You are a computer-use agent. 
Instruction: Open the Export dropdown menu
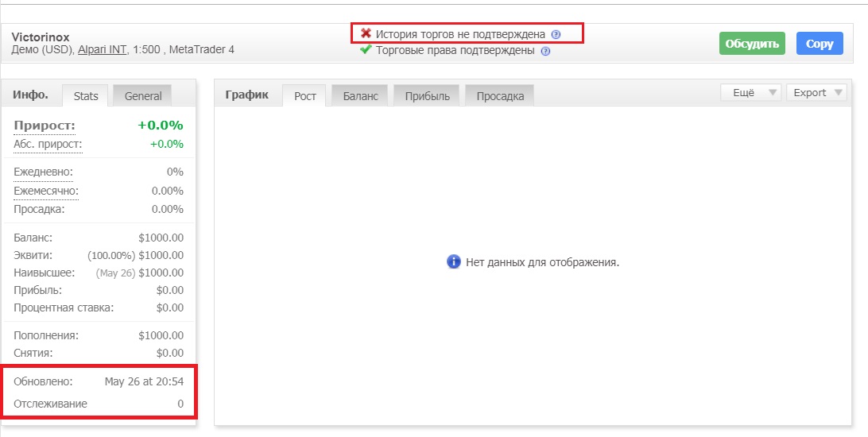(x=816, y=92)
